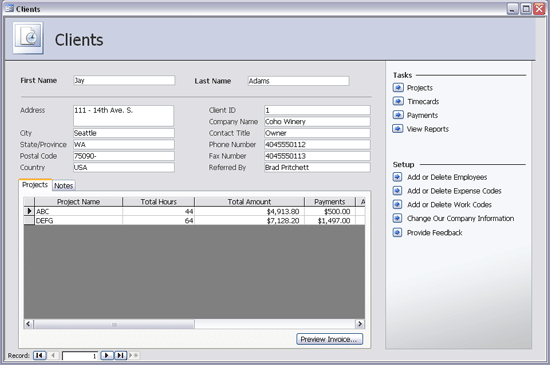Click the $1,497.00 payments cell
This screenshot has height=365, width=550.
click(x=330, y=221)
